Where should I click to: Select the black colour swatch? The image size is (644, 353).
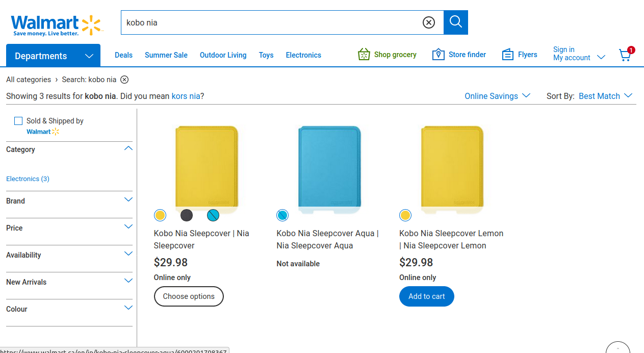coord(187,215)
